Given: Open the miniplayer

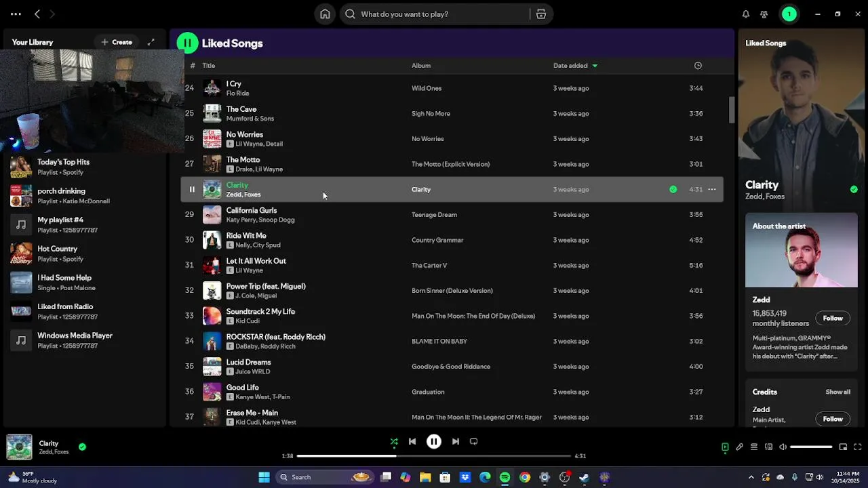Looking at the screenshot, I should (x=843, y=447).
